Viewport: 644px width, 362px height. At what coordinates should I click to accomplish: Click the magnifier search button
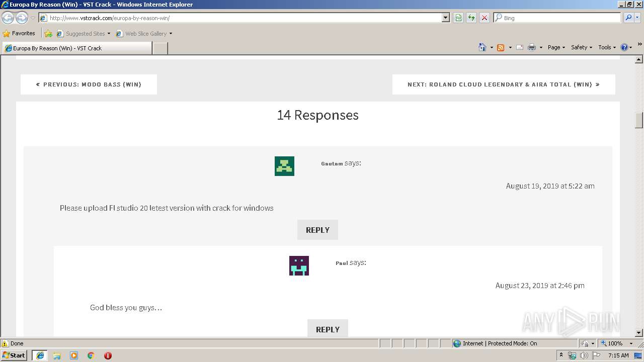pos(628,18)
